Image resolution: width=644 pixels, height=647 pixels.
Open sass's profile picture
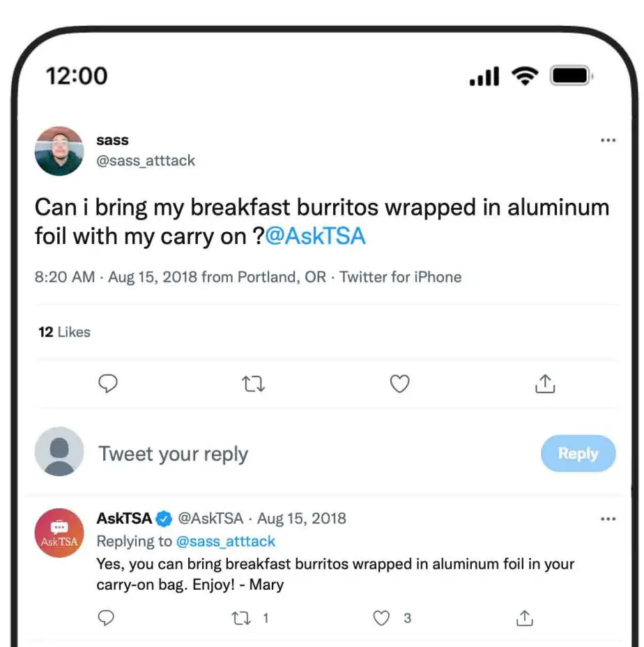(x=59, y=151)
